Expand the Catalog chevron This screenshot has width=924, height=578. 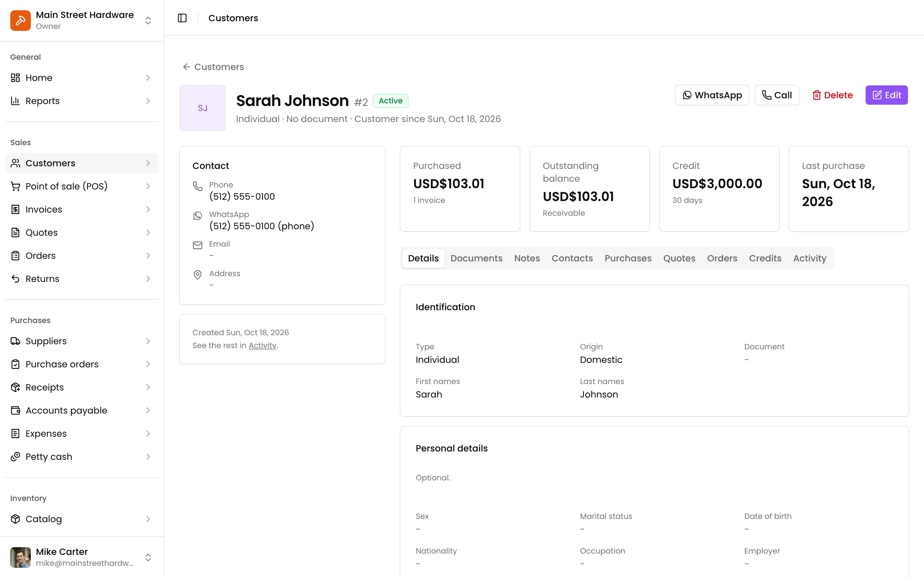coord(148,519)
